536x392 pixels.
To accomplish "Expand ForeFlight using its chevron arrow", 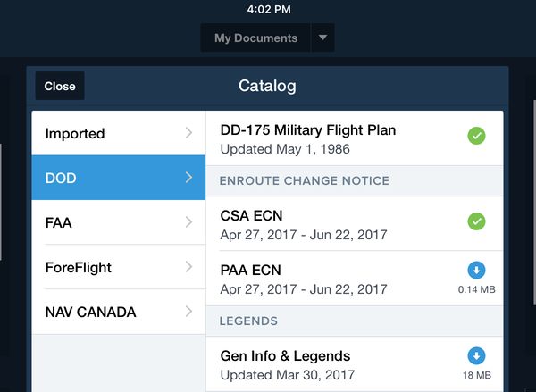I will [188, 267].
